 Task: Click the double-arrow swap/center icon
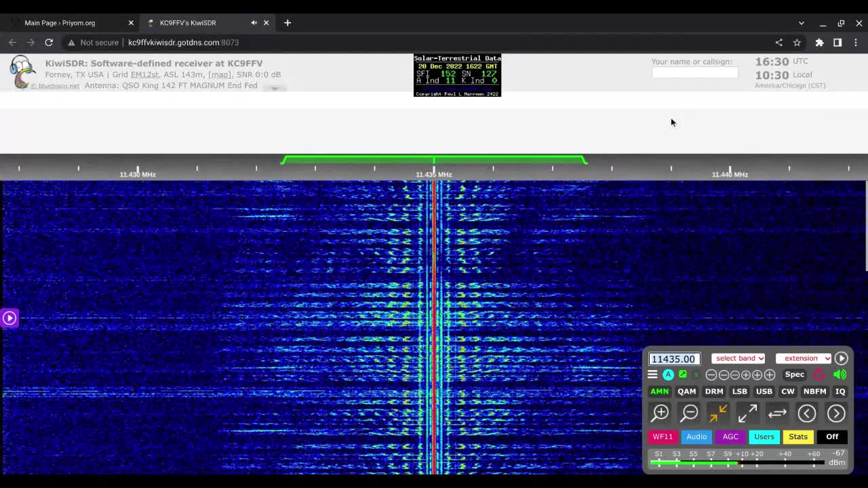tap(777, 413)
